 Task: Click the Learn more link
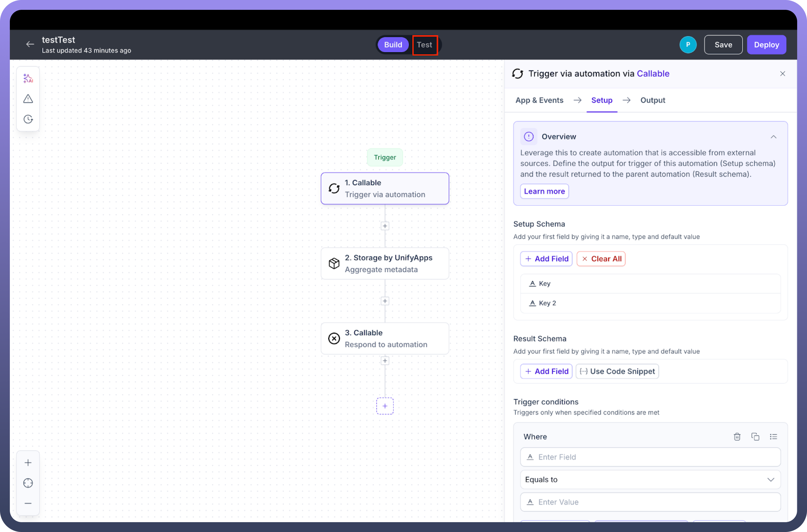click(544, 191)
